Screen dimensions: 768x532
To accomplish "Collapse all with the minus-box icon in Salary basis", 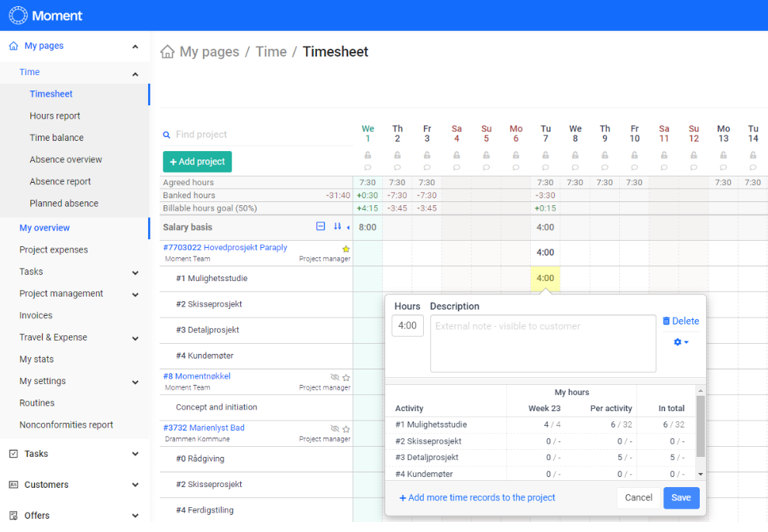I will coord(321,227).
